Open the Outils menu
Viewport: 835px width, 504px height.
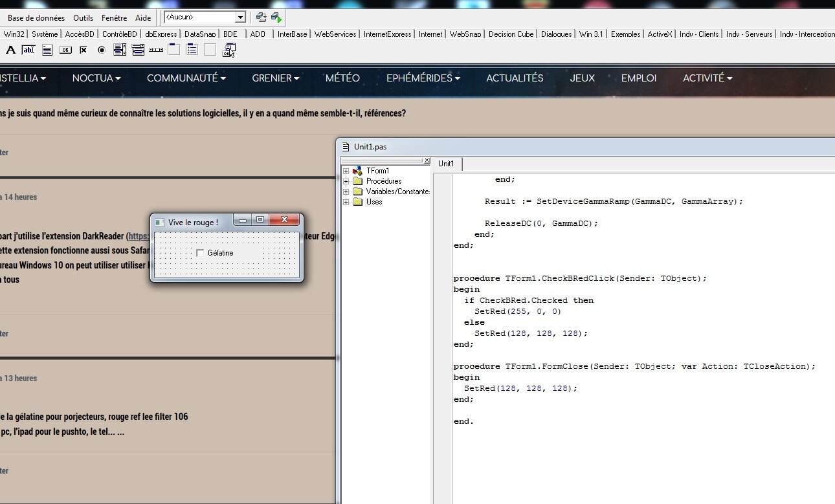(83, 18)
